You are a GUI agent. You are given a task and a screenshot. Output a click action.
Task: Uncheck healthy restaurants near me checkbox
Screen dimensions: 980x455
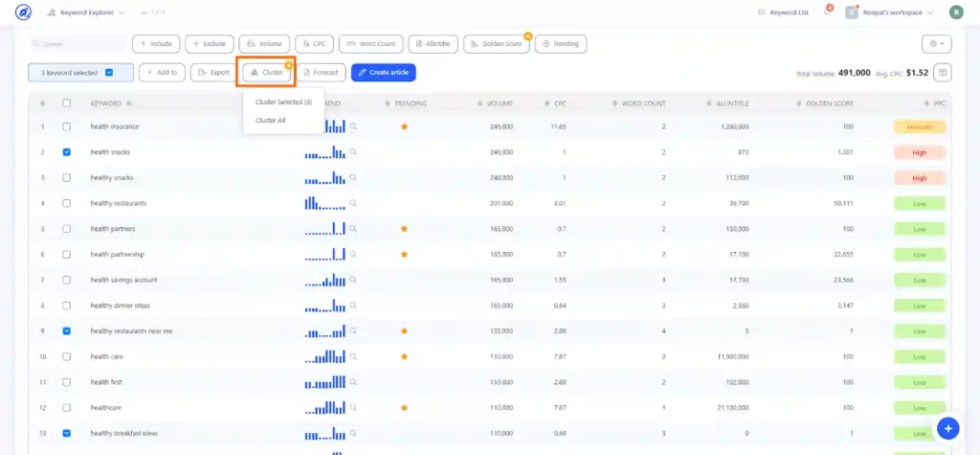pyautogui.click(x=66, y=331)
